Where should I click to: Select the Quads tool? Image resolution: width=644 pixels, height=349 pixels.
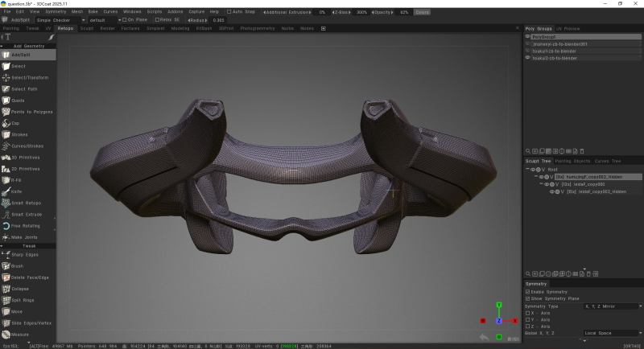[x=18, y=101]
